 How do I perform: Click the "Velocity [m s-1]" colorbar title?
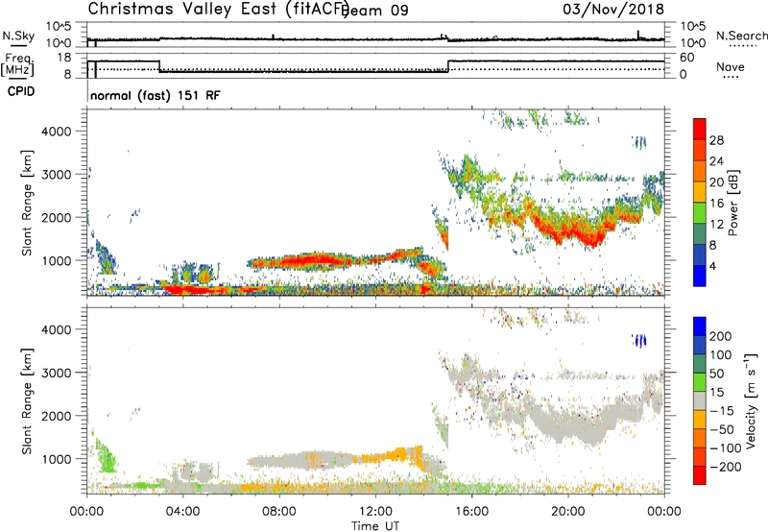pos(751,401)
